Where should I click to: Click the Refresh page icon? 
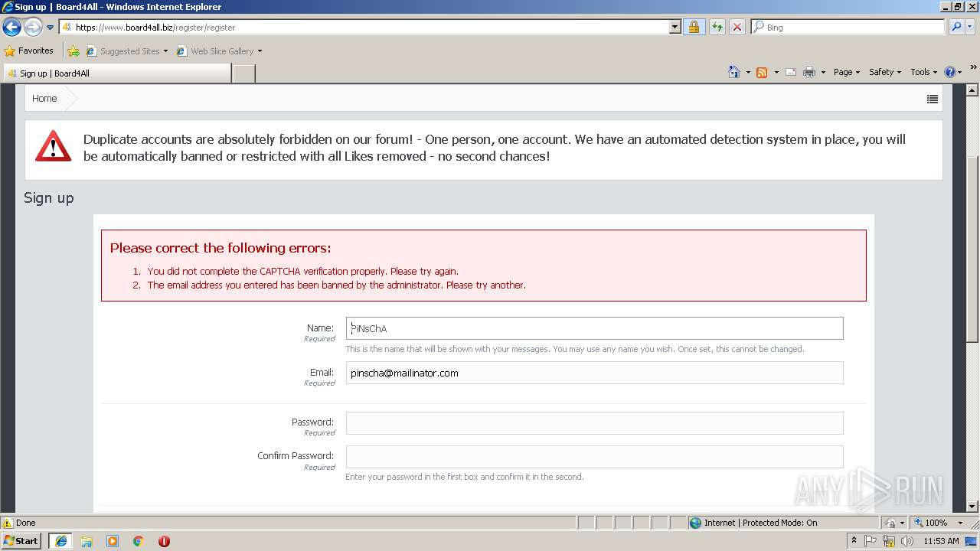point(717,28)
